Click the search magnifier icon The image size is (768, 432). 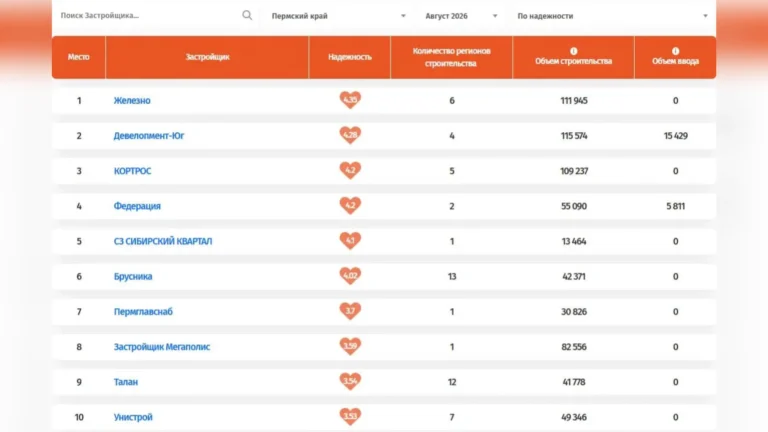click(247, 15)
